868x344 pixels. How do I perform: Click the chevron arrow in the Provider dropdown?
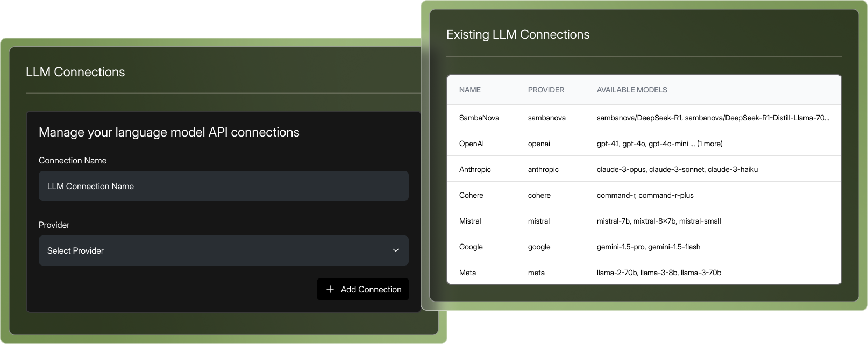click(x=396, y=250)
